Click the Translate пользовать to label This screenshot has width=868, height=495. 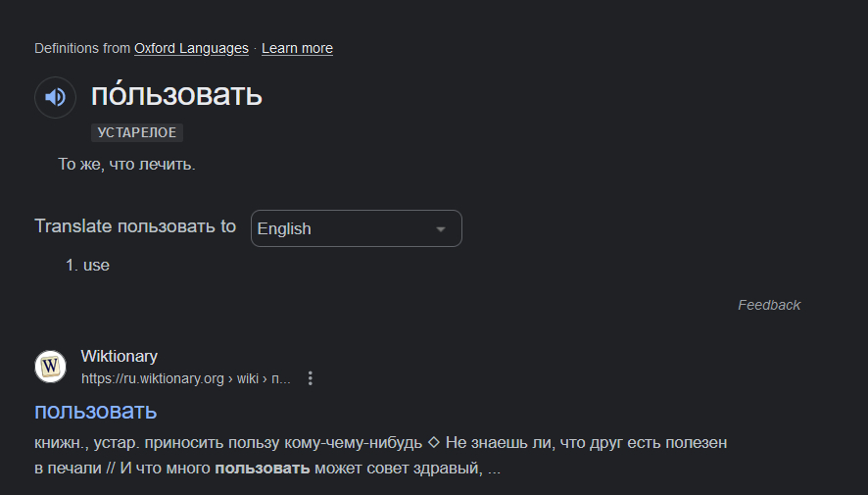(135, 226)
